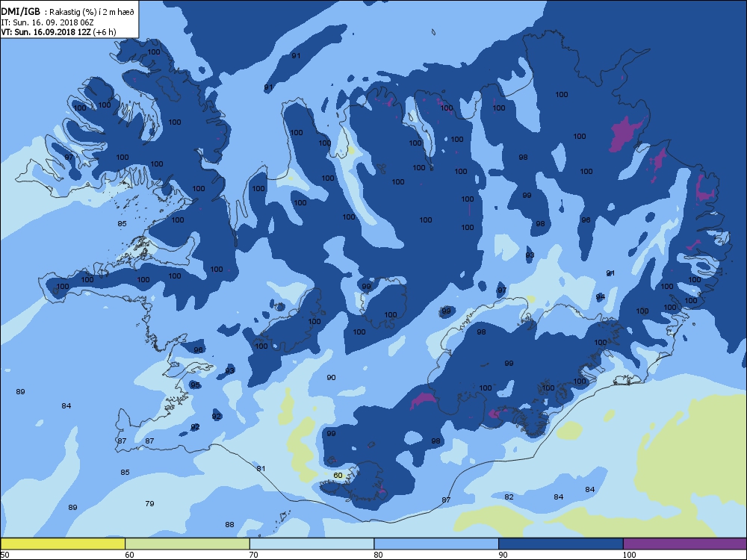Click the humidity value 81 on the map
Image resolution: width=747 pixels, height=560 pixels.
coord(261,468)
